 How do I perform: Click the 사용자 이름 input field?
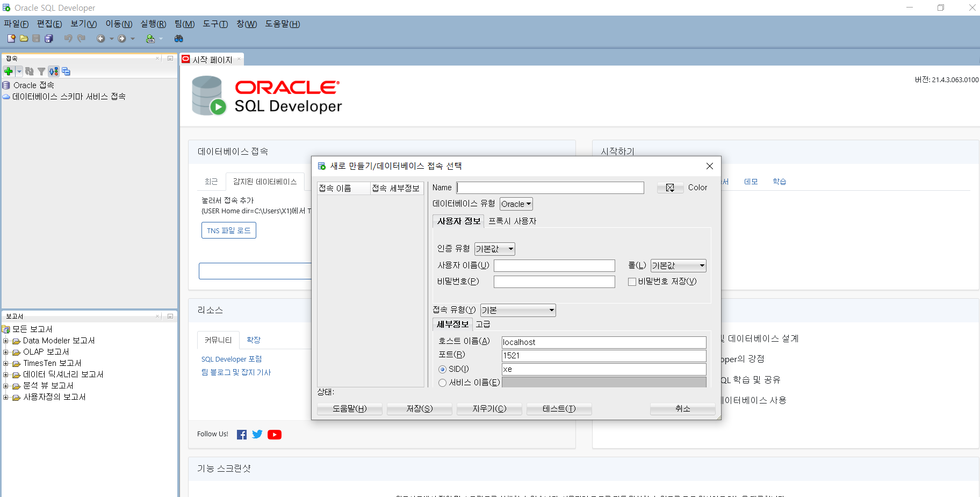(554, 266)
